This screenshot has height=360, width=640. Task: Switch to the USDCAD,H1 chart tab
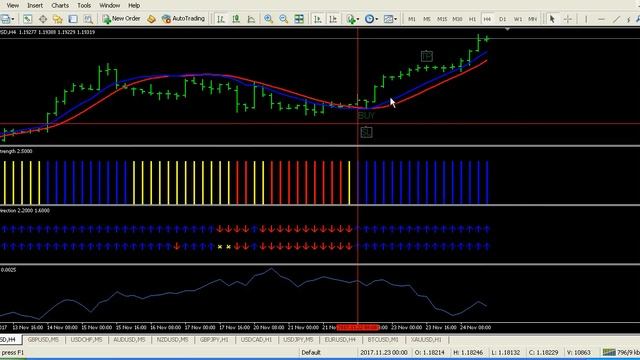click(x=256, y=340)
